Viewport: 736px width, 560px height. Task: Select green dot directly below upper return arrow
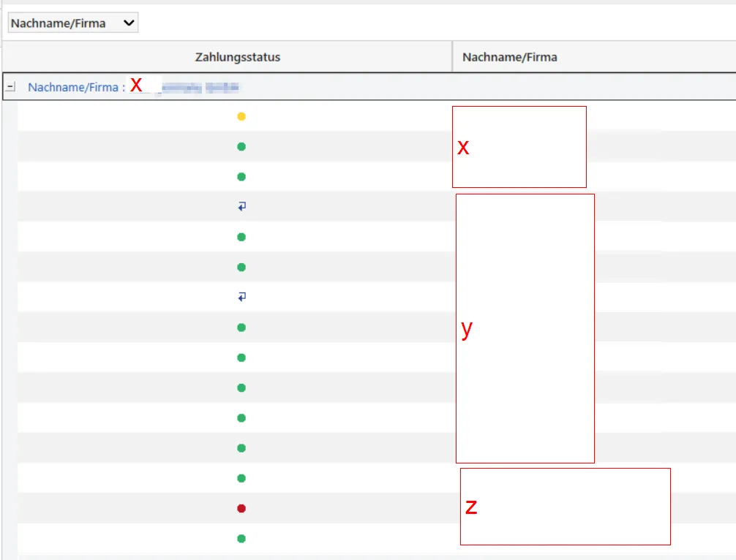pyautogui.click(x=241, y=237)
